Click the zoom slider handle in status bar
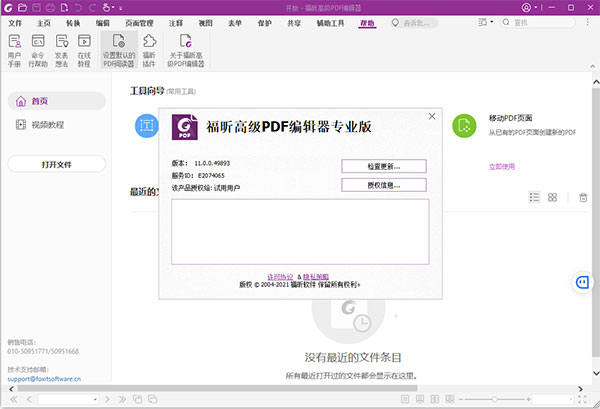Image resolution: width=600 pixels, height=409 pixels. 494,399
